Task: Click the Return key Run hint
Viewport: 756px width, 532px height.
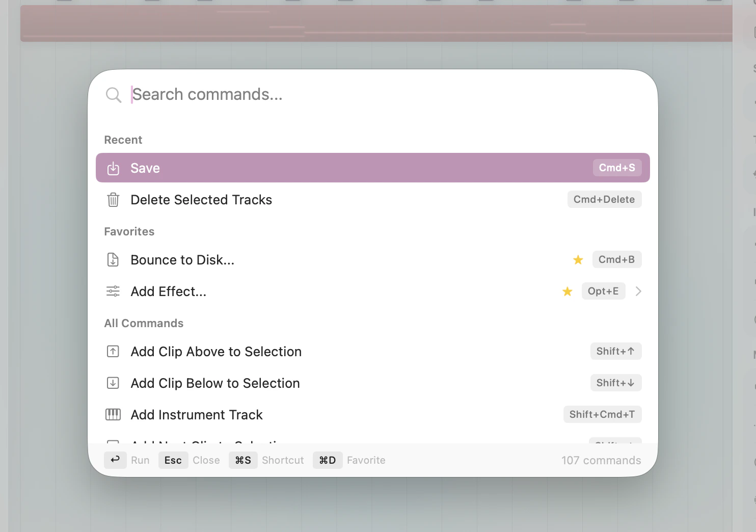Action: [127, 460]
